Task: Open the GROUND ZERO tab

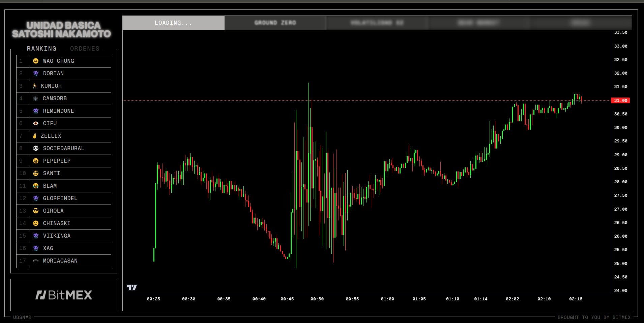Action: (x=275, y=23)
